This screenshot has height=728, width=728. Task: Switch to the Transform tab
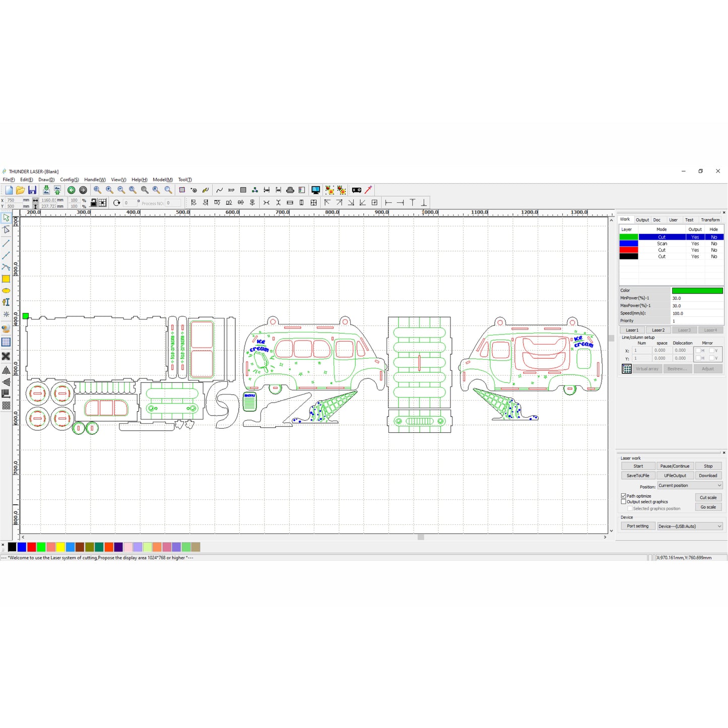tap(710, 220)
